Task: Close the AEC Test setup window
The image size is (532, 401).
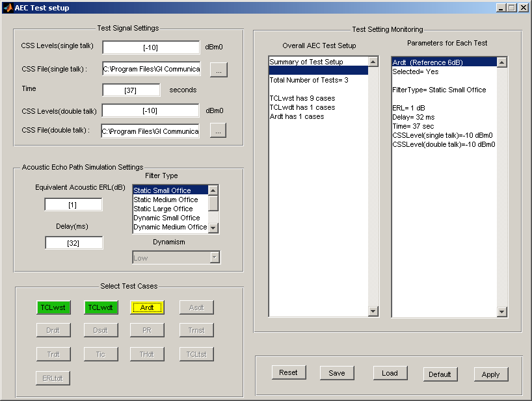Action: (523, 7)
